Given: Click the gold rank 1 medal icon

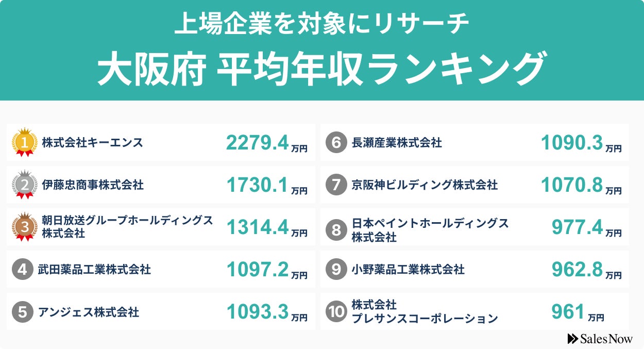Looking at the screenshot, I should click(24, 142).
